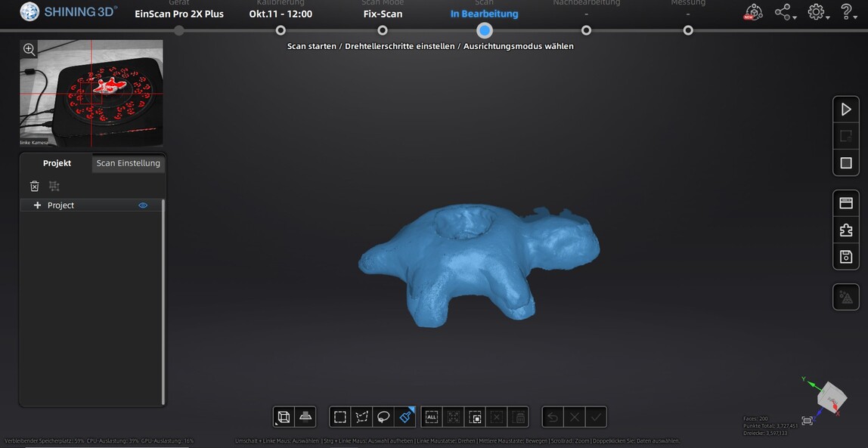Screen dimensions: 868x448
Task: Click the confirm checkmark icon
Action: click(596, 417)
